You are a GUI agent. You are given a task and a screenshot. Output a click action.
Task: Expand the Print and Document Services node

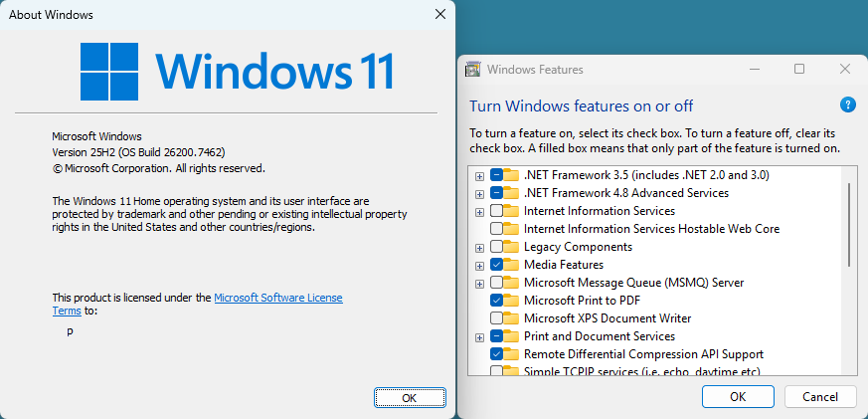480,337
